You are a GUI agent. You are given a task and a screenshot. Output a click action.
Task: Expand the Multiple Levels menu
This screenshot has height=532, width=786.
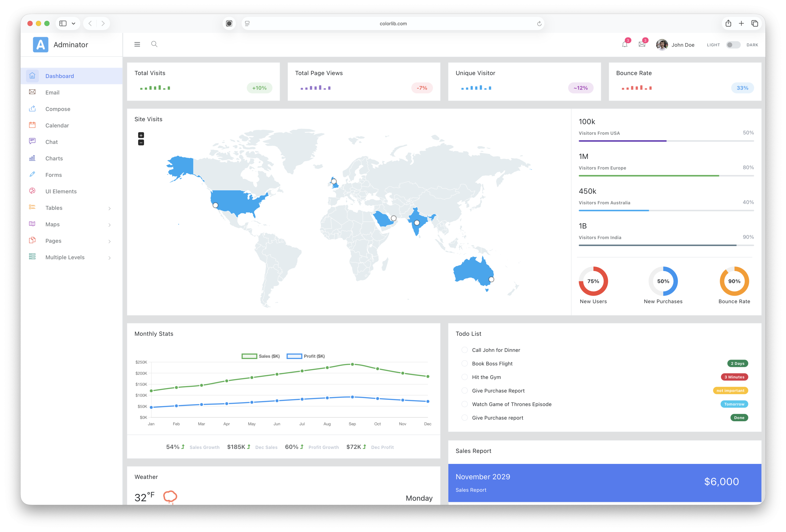click(x=64, y=257)
